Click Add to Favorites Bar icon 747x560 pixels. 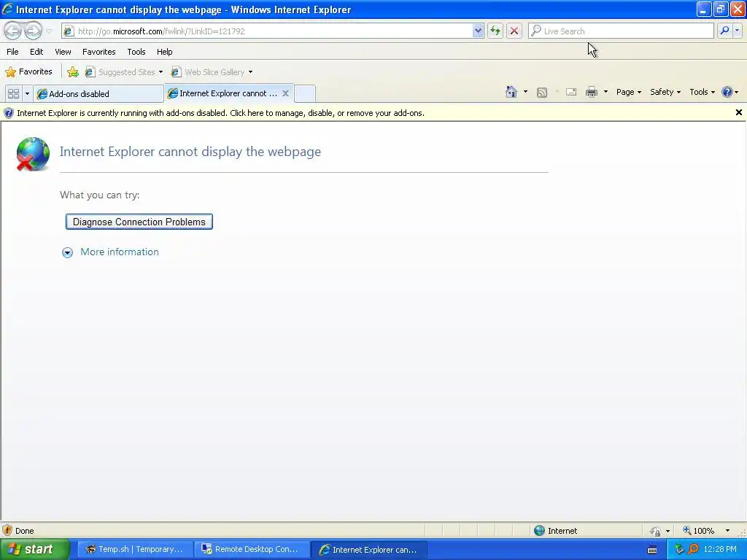(73, 72)
